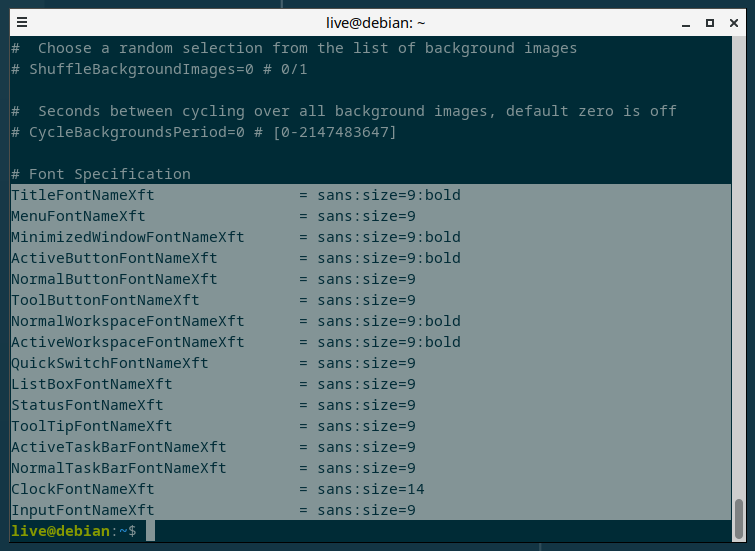This screenshot has width=755, height=551.
Task: Click the shell prompt cursor block
Action: coord(151,531)
